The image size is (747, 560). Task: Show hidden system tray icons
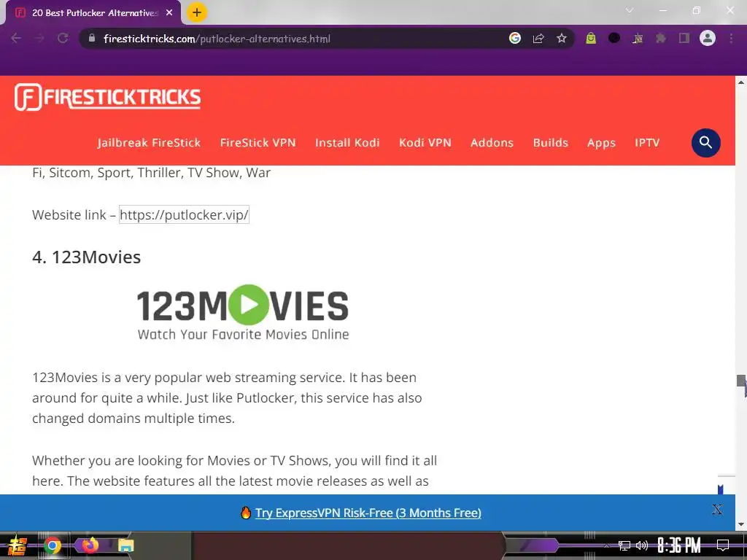(x=606, y=545)
